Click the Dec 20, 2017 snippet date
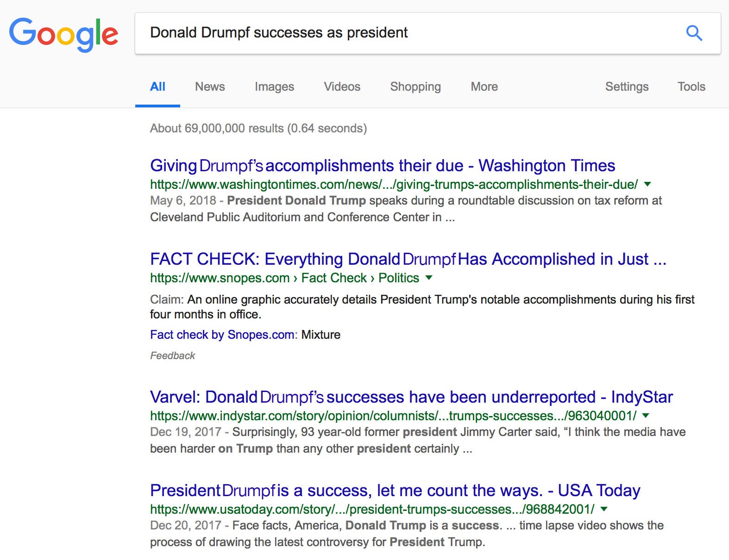The height and width of the screenshot is (560, 729). (x=185, y=525)
